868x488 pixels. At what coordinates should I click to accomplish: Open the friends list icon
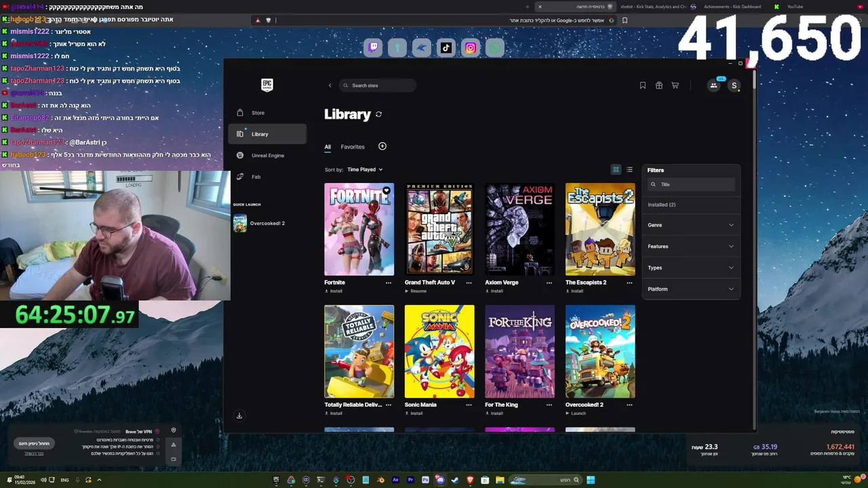point(713,85)
